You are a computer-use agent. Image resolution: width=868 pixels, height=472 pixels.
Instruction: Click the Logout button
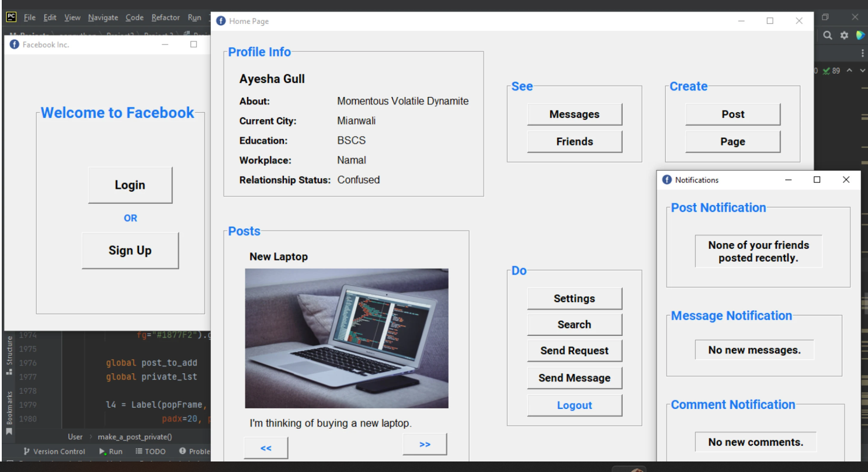(575, 405)
